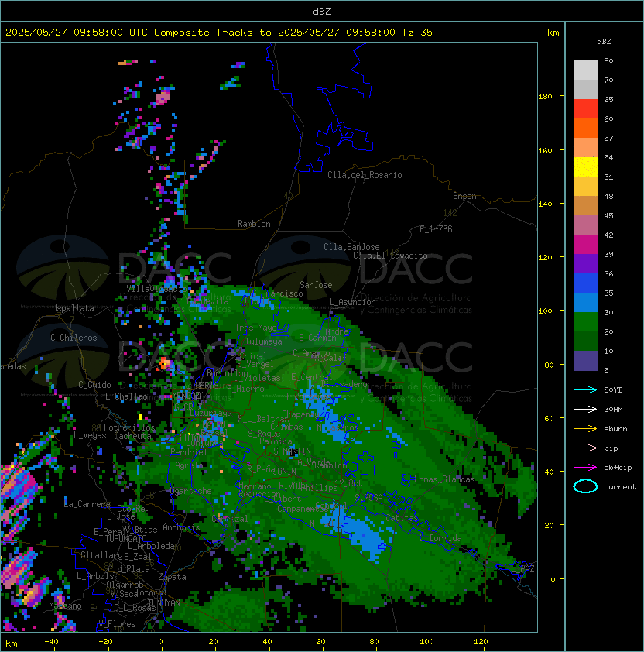Click the white 30HM arrow in legend
The image size is (644, 652).
coord(585,409)
